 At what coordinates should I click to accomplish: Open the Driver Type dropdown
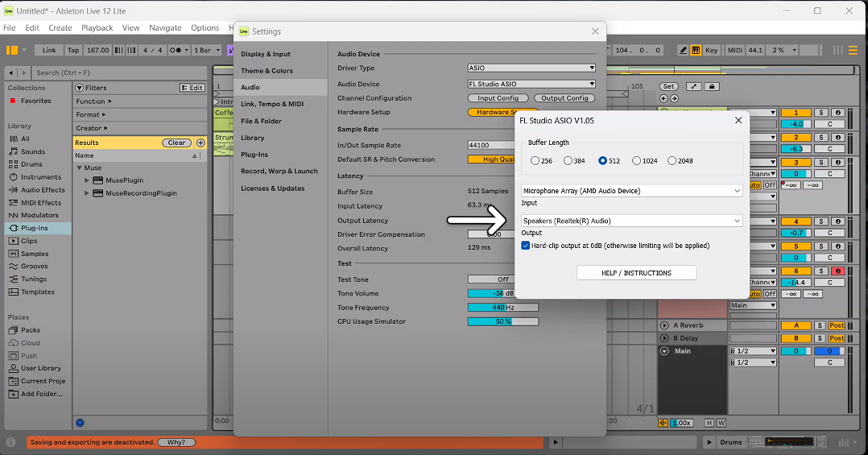pyautogui.click(x=531, y=68)
